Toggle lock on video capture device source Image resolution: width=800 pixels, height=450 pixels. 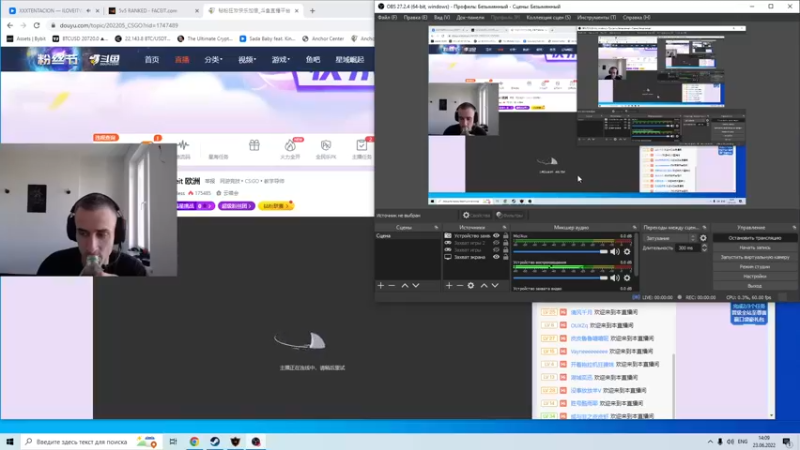(506, 236)
